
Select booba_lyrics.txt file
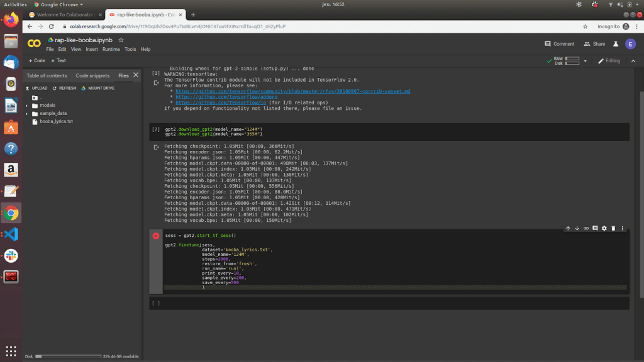56,121
